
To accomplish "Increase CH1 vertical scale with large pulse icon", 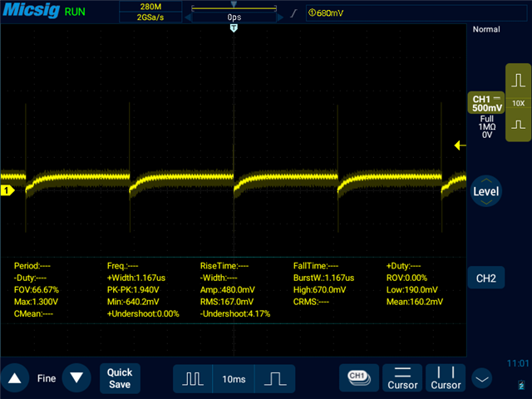I will (x=518, y=81).
